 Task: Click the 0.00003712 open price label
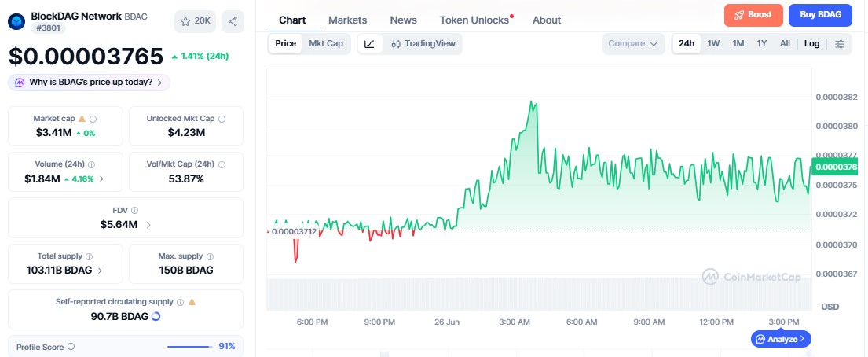pyautogui.click(x=294, y=231)
